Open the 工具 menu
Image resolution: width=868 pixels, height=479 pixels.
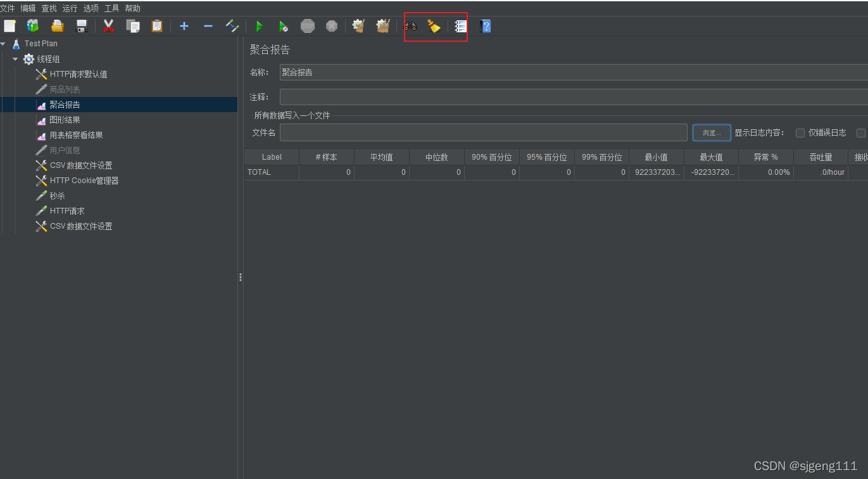(112, 8)
